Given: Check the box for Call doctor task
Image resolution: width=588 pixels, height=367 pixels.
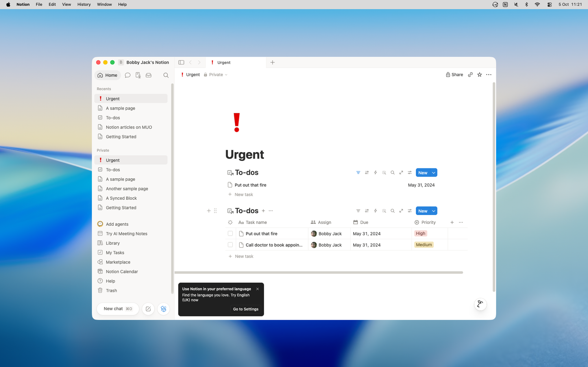Looking at the screenshot, I should [230, 245].
